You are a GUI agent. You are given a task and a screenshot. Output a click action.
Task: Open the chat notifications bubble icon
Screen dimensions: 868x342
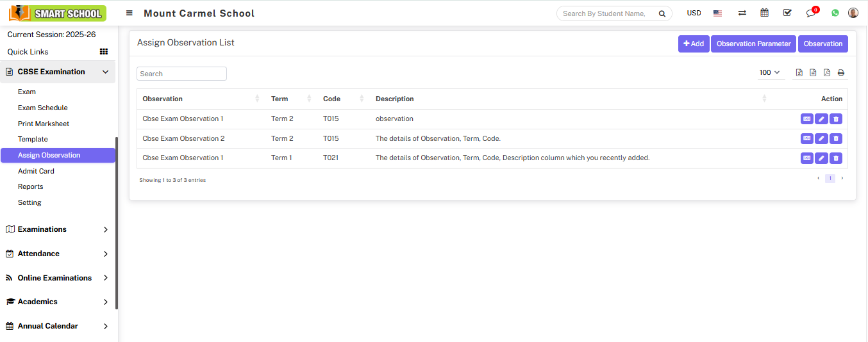coord(811,13)
